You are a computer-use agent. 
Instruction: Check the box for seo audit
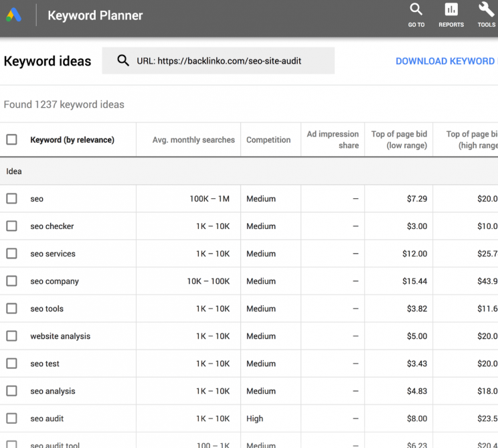point(12,419)
